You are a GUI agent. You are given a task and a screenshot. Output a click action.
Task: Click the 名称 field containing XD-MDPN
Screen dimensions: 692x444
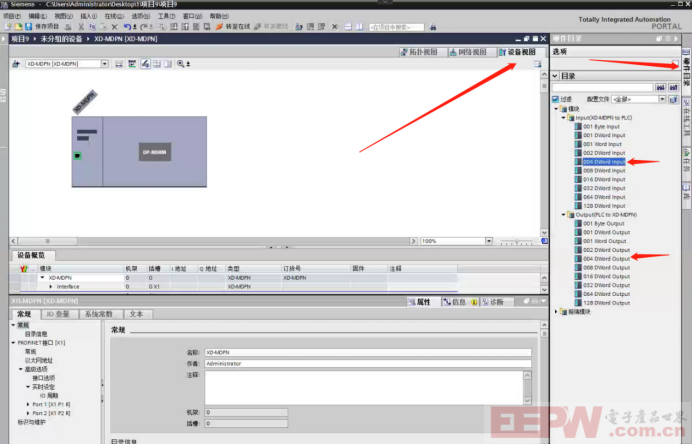pyautogui.click(x=368, y=352)
